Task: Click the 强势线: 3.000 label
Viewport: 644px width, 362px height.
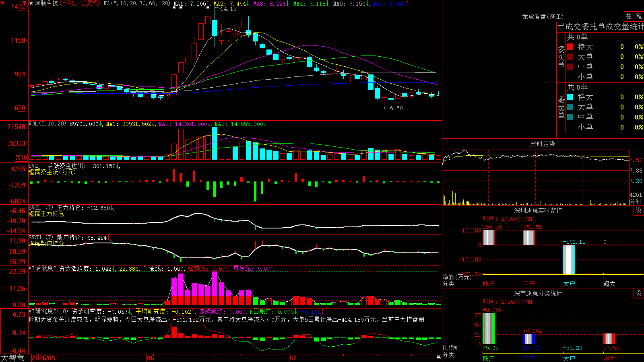Action: pyautogui.click(x=209, y=269)
